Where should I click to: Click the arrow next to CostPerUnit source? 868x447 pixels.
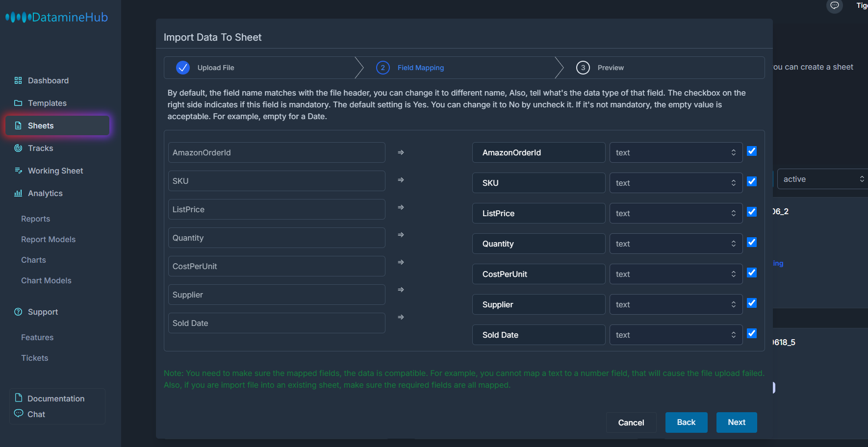coord(401,262)
